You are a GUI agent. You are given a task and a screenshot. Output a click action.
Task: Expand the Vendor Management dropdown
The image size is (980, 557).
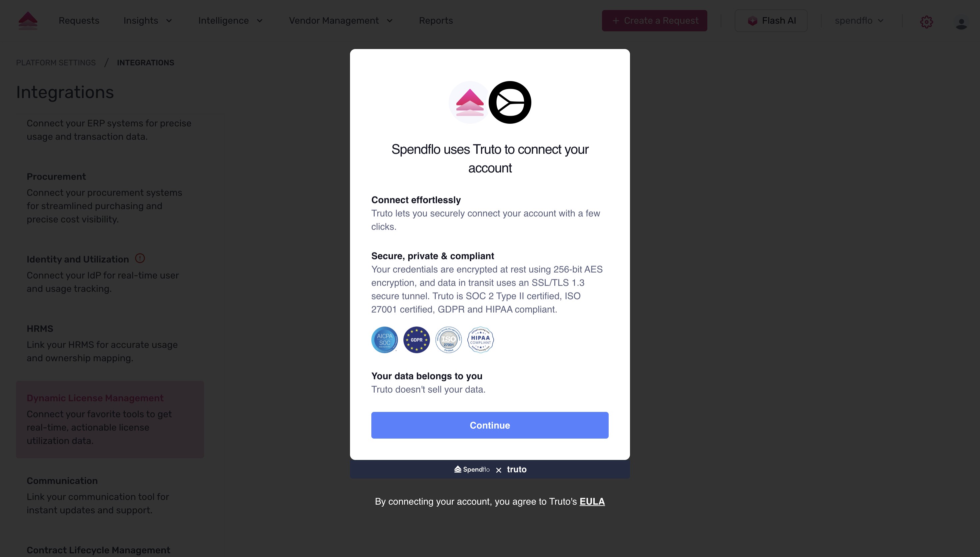[x=389, y=21]
